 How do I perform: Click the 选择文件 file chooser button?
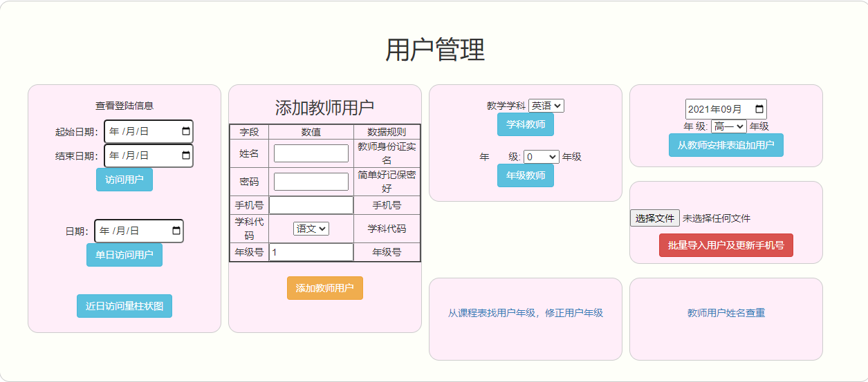coord(655,218)
